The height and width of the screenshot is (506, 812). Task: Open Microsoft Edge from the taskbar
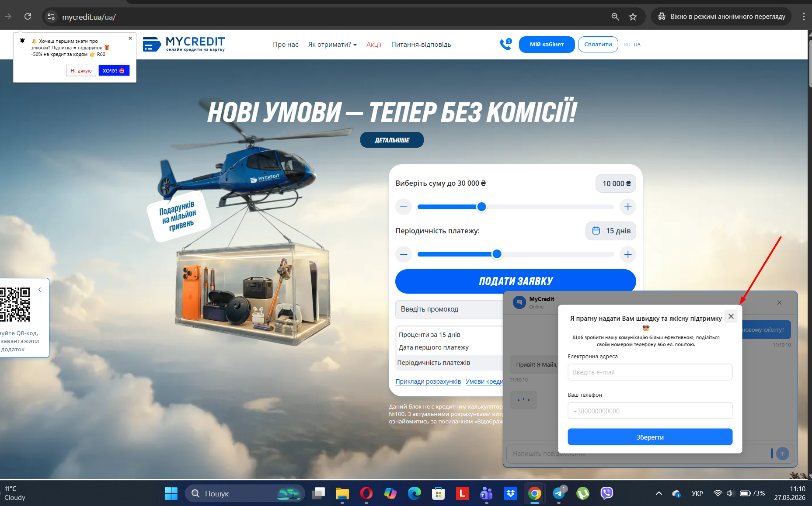(415, 493)
